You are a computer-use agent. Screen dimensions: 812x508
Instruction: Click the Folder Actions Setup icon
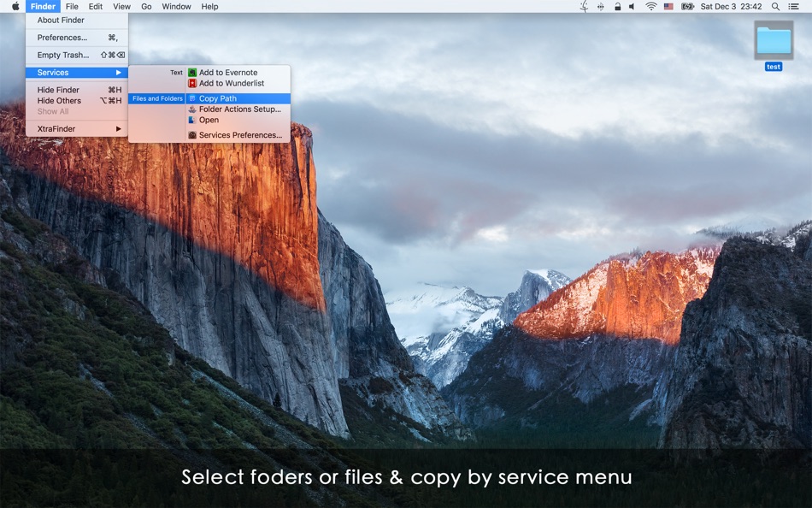click(192, 109)
